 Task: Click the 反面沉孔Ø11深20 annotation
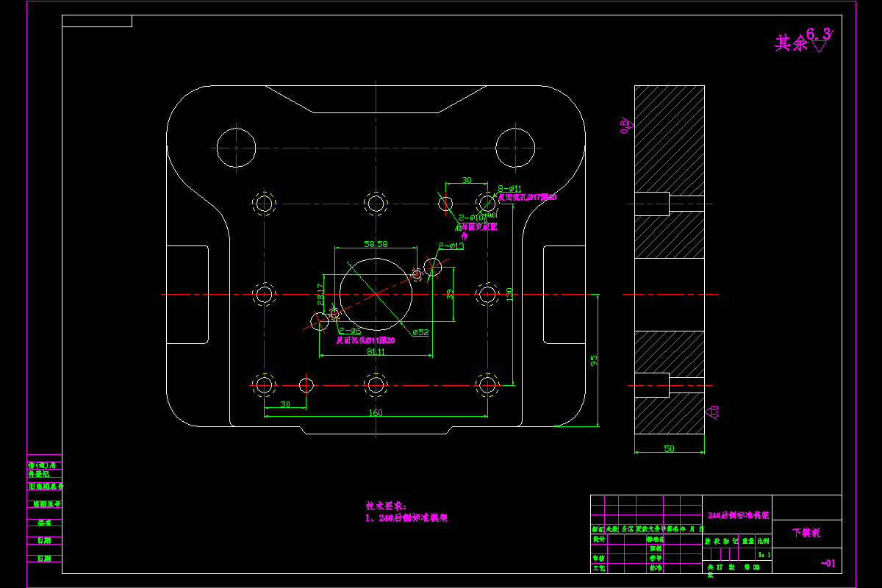coord(365,340)
